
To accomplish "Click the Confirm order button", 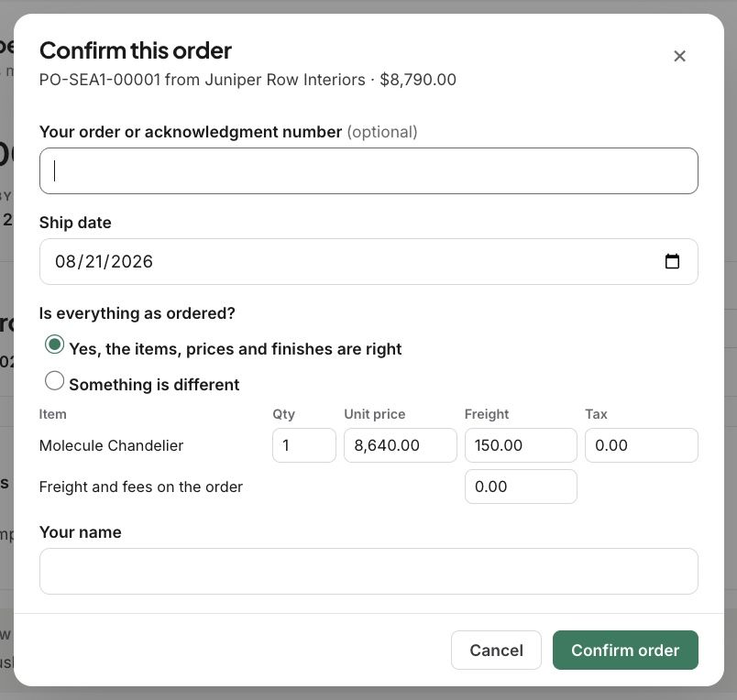I will click(x=625, y=650).
